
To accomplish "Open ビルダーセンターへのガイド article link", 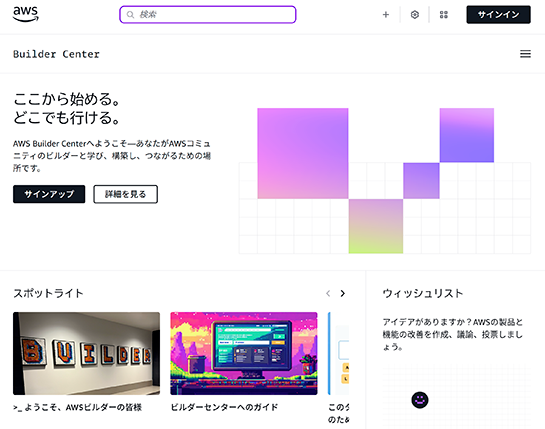I will click(x=224, y=407).
